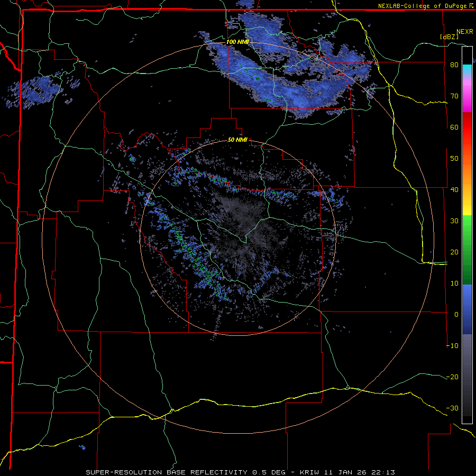Viewport: 476px width, 476px height.
Task: Click the 50 dBZ tick label
Action: tap(454, 159)
